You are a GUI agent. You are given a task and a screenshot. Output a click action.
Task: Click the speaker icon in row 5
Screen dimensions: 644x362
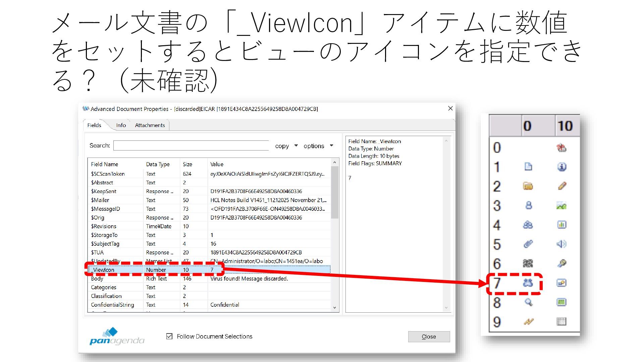coord(561,244)
